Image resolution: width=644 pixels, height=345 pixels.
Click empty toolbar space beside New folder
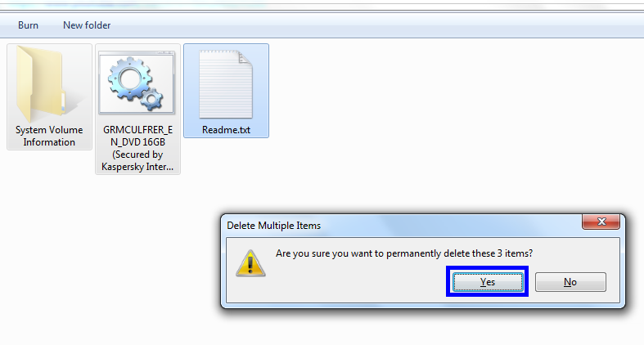tap(370, 25)
